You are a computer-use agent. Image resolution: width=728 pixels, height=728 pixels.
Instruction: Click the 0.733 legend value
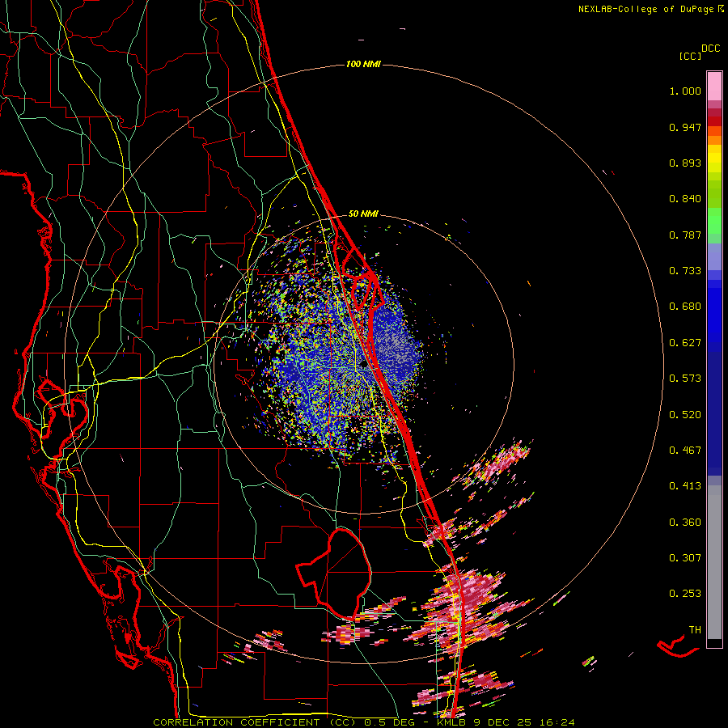pos(685,271)
